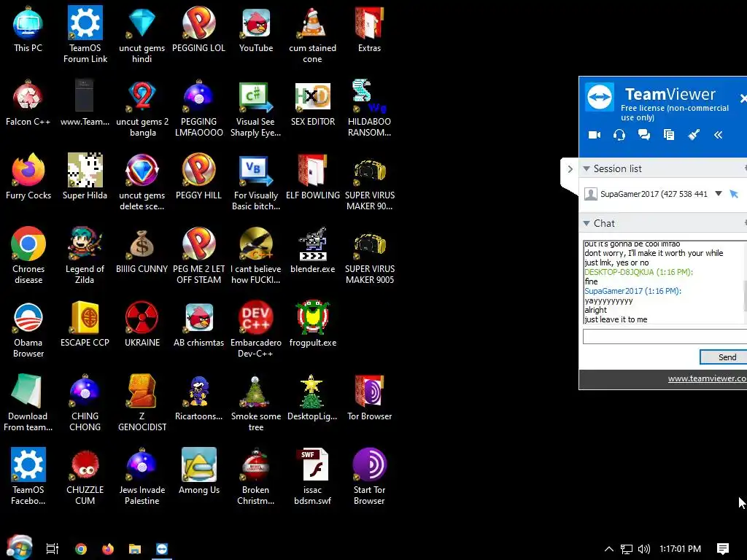Select the Super Hilda icon
Viewport: 747px width, 560px height.
tap(85, 177)
